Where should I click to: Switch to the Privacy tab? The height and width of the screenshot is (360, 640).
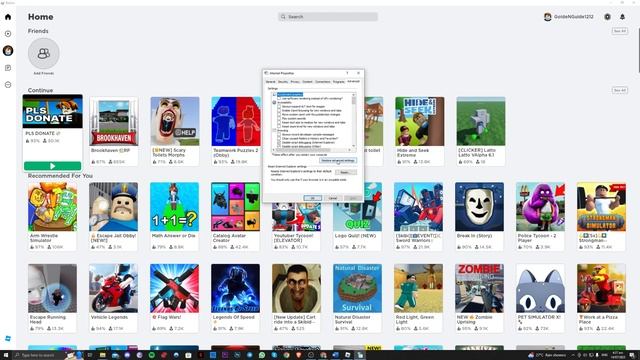[x=295, y=82]
